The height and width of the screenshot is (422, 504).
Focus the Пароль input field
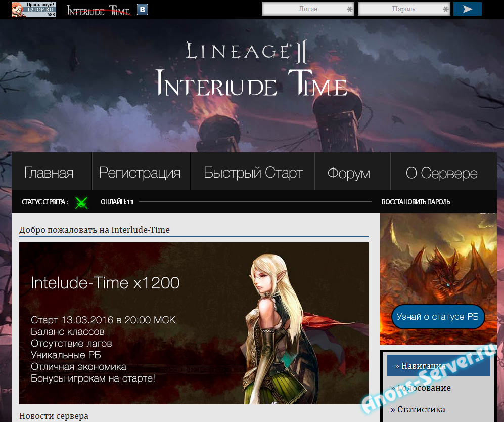tap(403, 9)
